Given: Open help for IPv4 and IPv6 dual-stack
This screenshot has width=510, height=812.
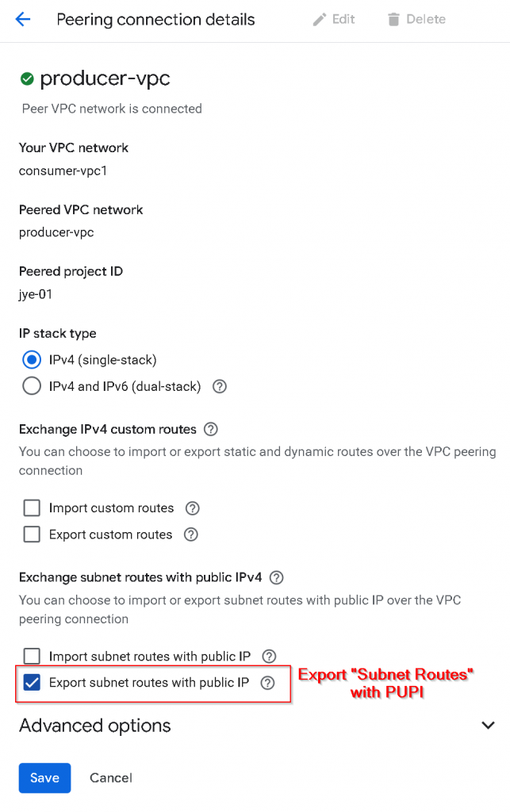Looking at the screenshot, I should [220, 387].
